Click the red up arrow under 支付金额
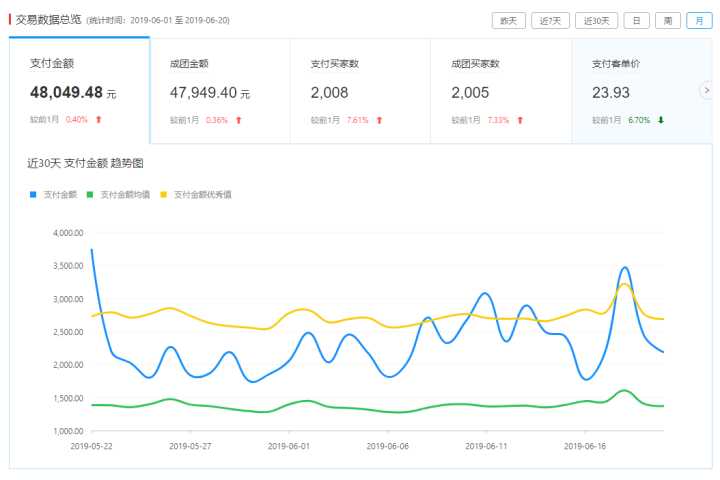Viewport: 720px width, 480px height. pyautogui.click(x=99, y=120)
